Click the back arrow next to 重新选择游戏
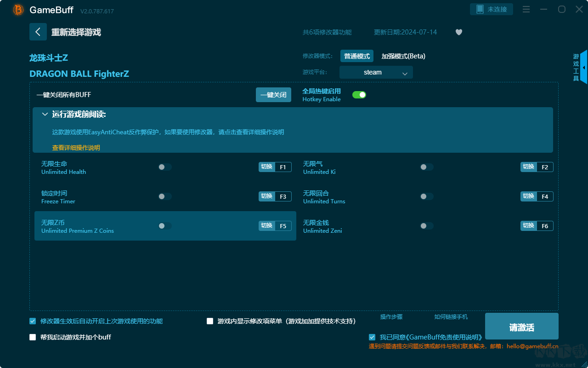This screenshot has width=588, height=368. pyautogui.click(x=38, y=31)
